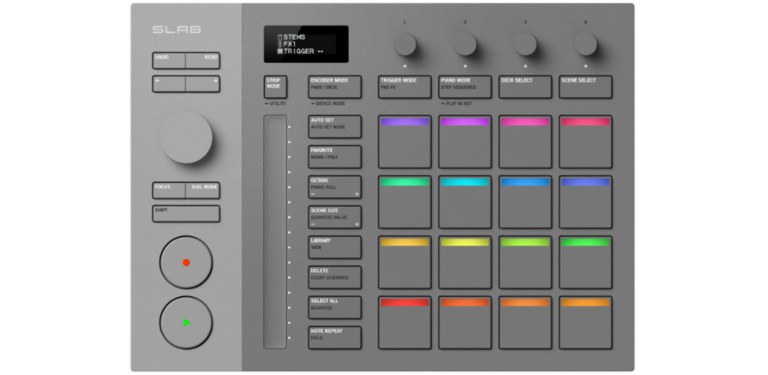Trigger the sky-blue pad in second row
The image size is (768, 375).
pos(525,202)
